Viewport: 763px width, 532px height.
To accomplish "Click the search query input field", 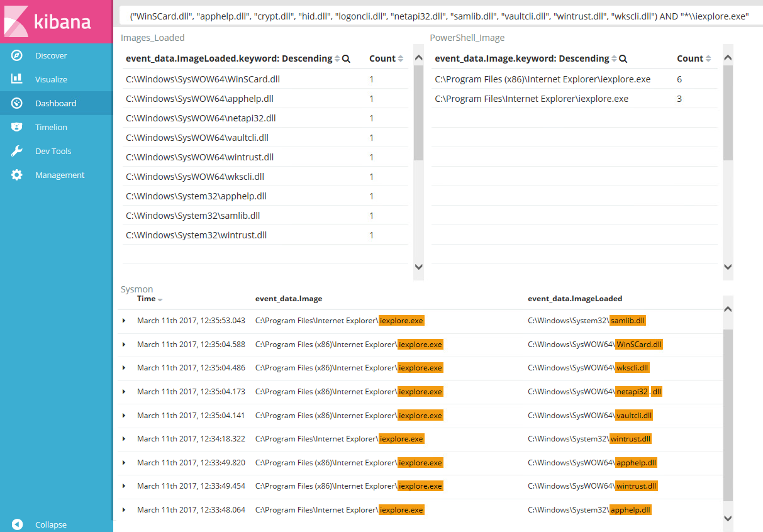I will [441, 16].
